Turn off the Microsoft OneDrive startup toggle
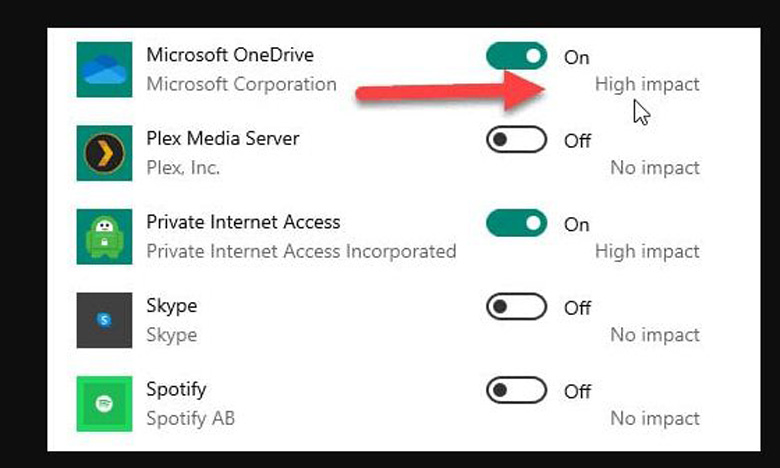 [517, 56]
